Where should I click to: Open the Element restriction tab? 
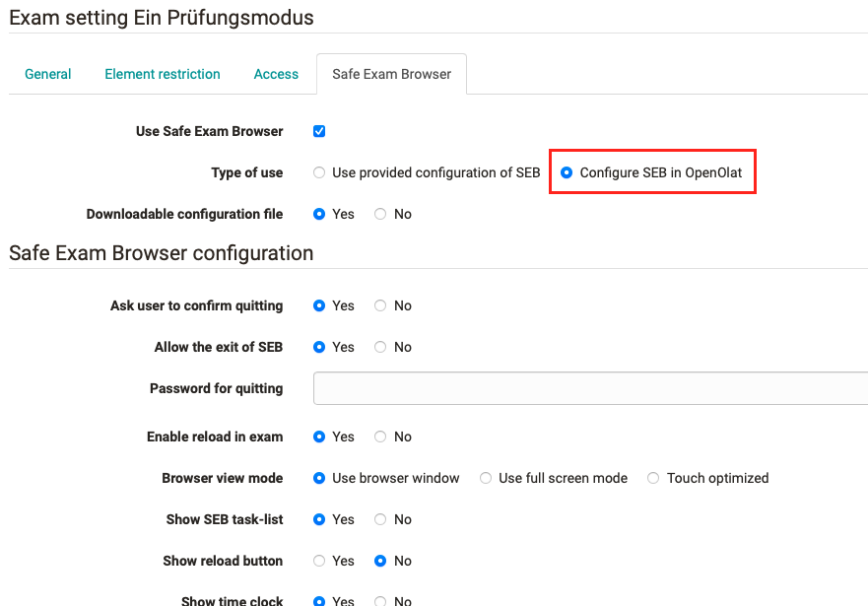coord(162,74)
